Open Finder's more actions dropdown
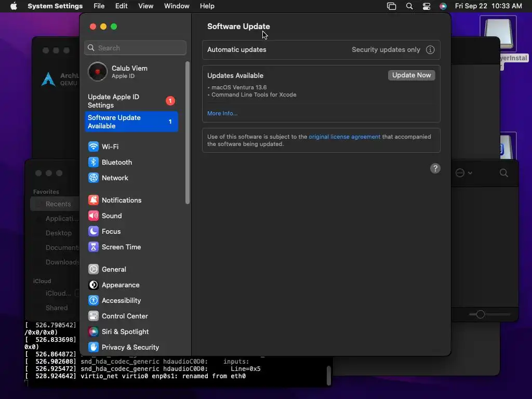532x399 pixels. click(x=464, y=173)
